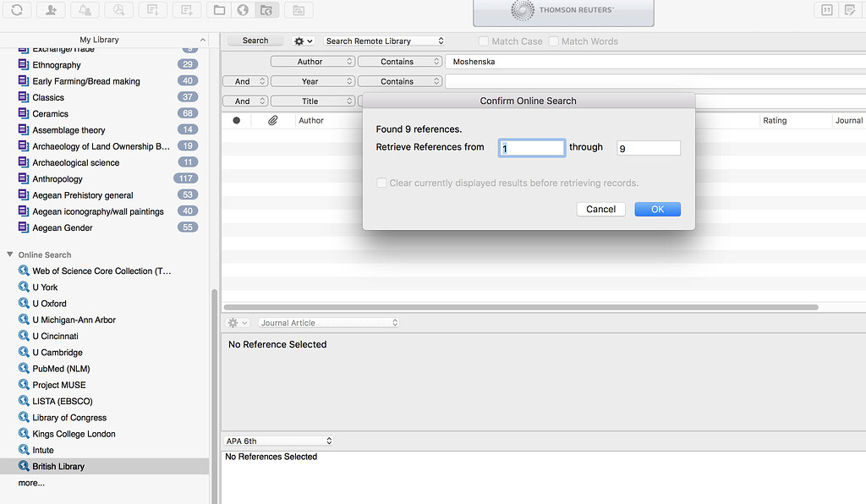Open the Author field selector dropdown
This screenshot has width=866, height=504.
click(x=312, y=61)
